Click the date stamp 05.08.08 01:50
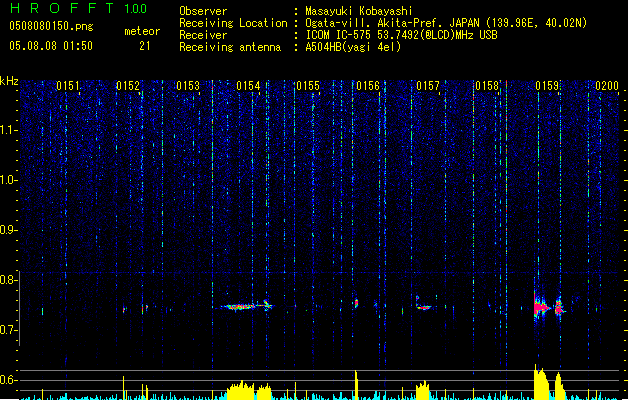This screenshot has height=400, width=629. 51,46
